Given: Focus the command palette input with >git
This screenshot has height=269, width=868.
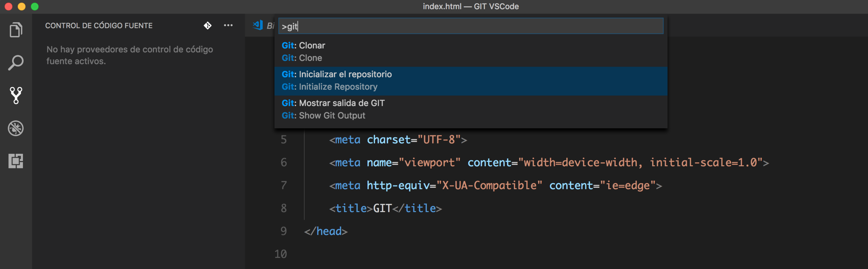Looking at the screenshot, I should (471, 26).
